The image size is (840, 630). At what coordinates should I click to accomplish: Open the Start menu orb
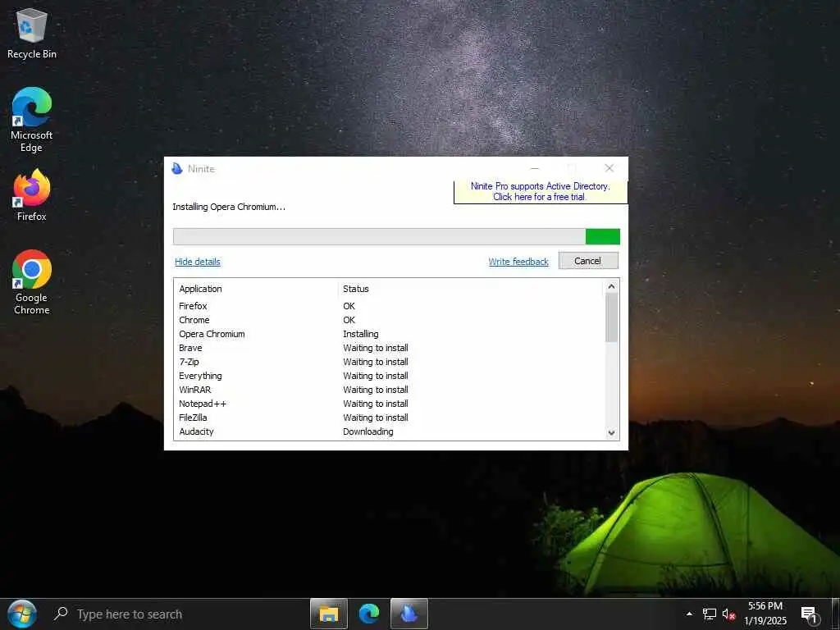[22, 614]
